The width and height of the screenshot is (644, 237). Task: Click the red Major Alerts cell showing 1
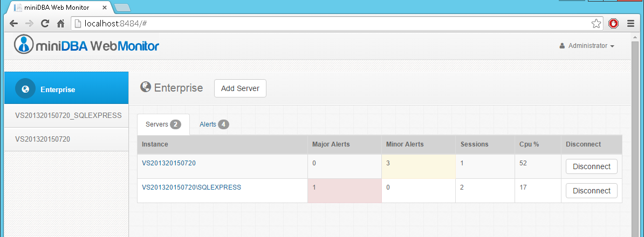coord(345,191)
